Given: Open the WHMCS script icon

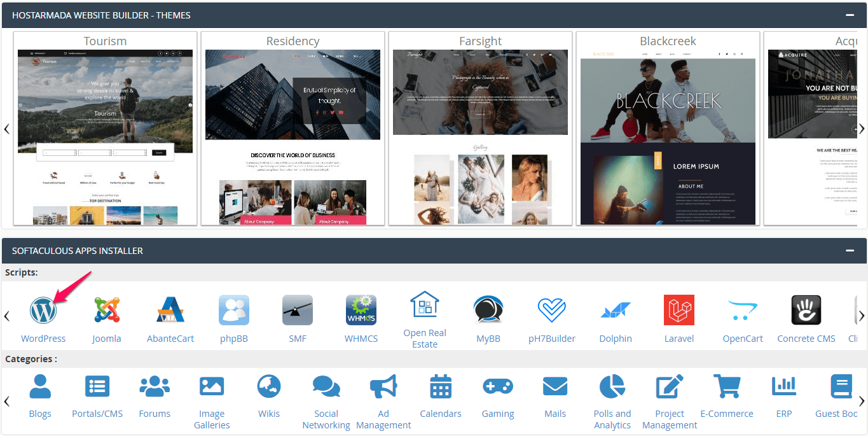Looking at the screenshot, I should (361, 310).
